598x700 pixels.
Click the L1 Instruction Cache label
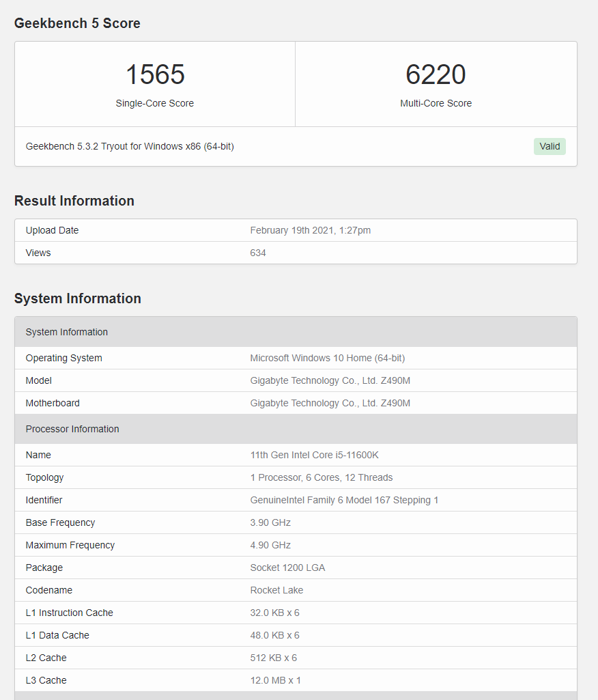(69, 613)
